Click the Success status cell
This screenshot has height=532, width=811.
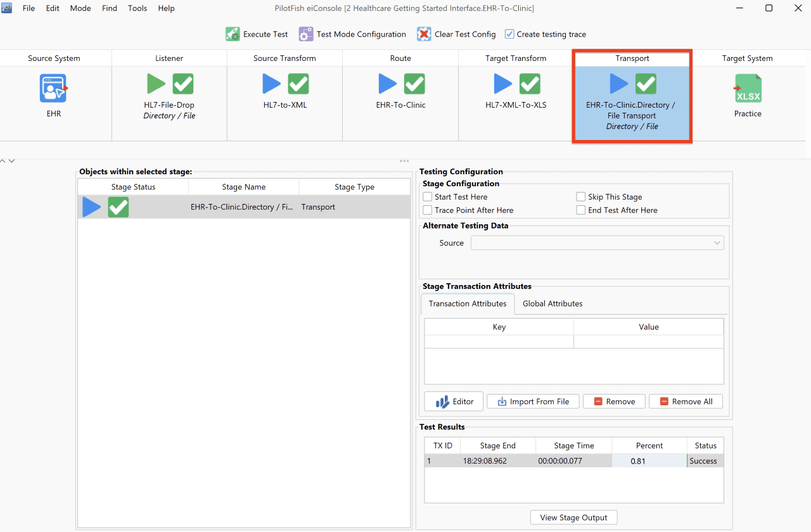[705, 461]
